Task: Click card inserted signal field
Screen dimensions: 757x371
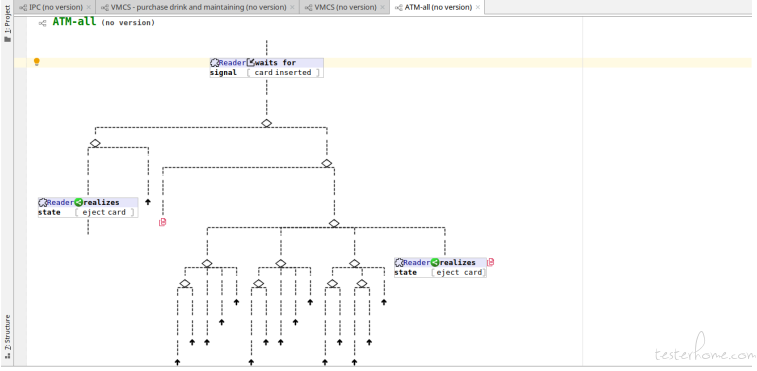Action: tap(283, 72)
